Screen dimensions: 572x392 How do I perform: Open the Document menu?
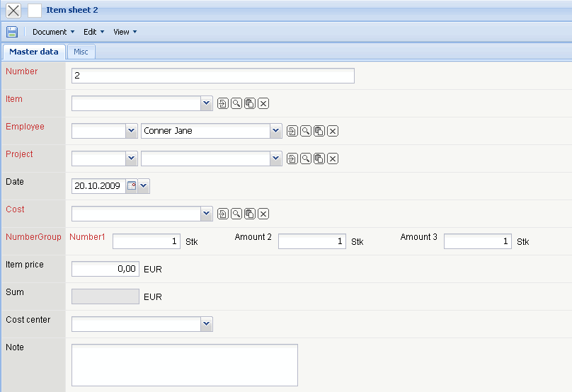(53, 32)
